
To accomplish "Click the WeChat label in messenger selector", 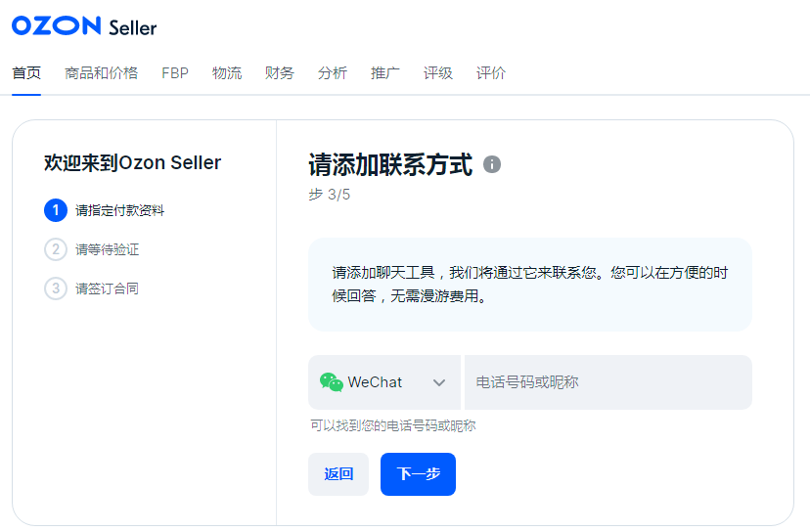I will (375, 382).
